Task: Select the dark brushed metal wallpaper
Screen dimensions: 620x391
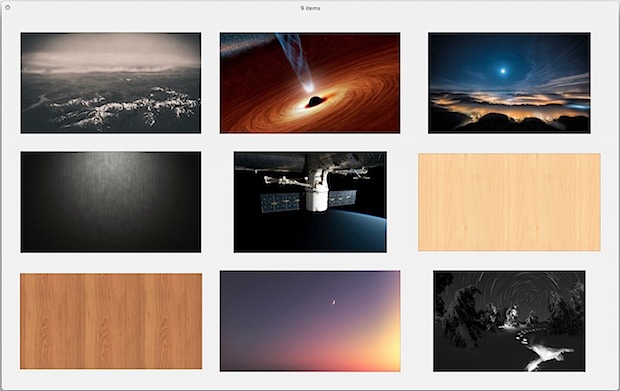Action: point(111,202)
